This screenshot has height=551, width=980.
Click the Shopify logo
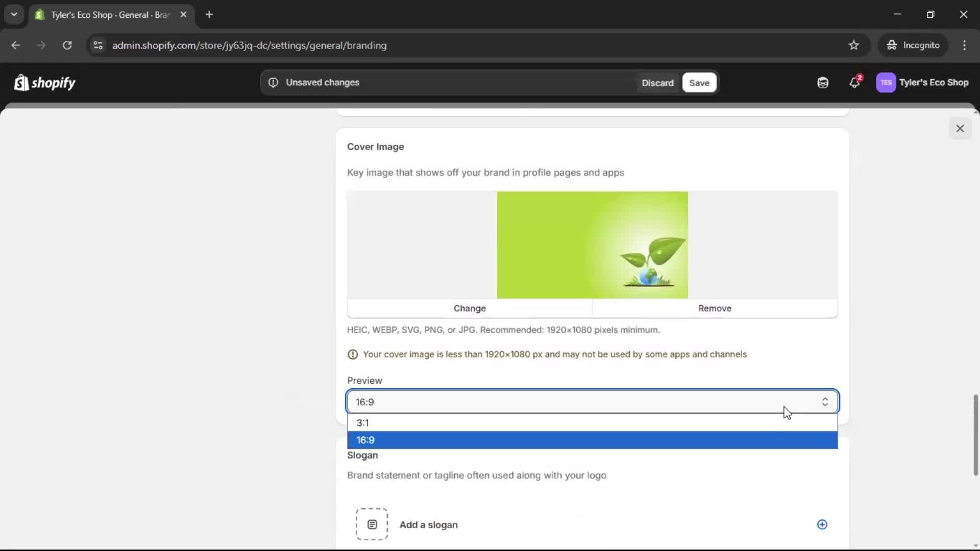45,83
